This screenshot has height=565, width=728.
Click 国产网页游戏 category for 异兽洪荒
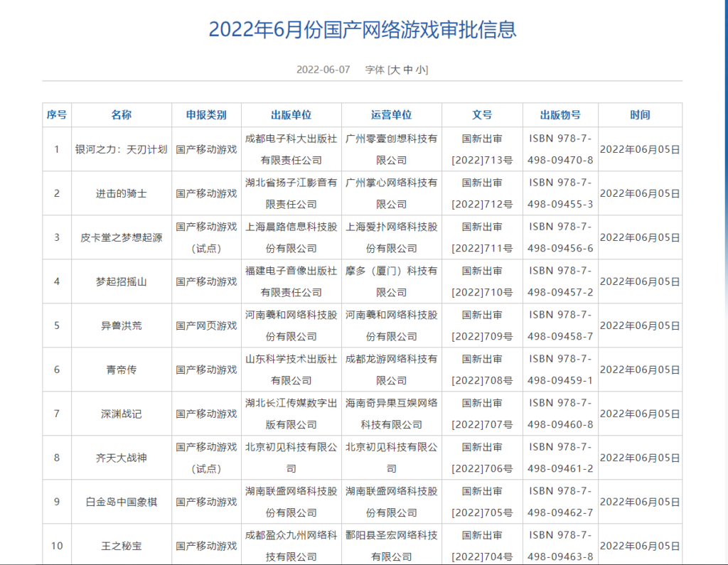pos(206,325)
